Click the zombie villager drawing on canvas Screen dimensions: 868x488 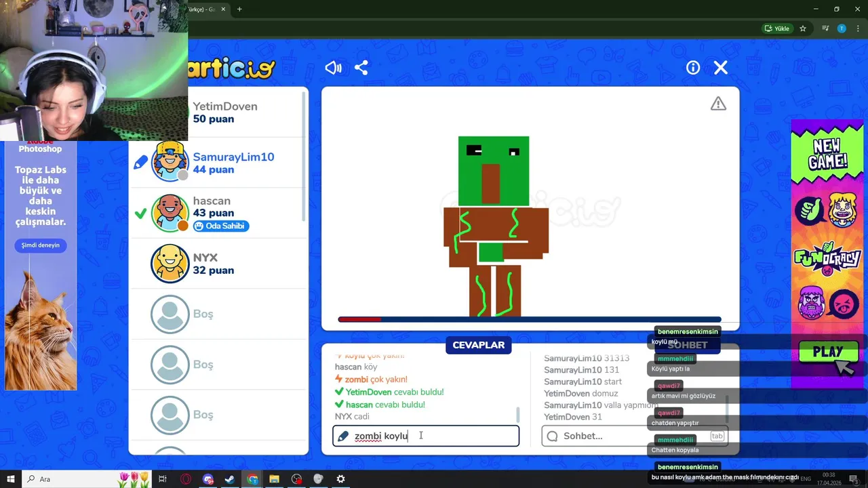(x=496, y=226)
